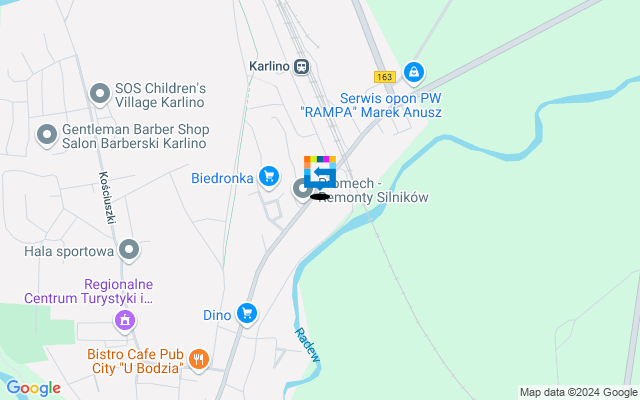Select the Kościuszki street name label
The width and height of the screenshot is (640, 400).
(x=107, y=198)
